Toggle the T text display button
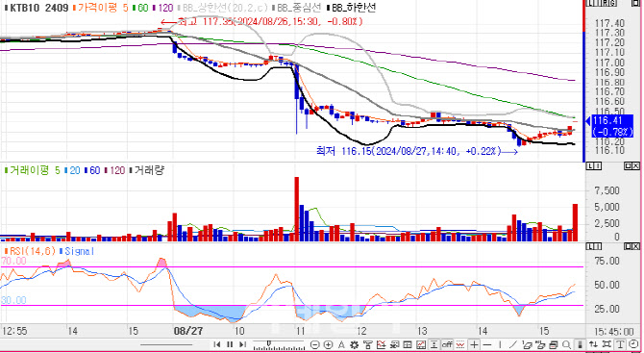 click(620, 344)
